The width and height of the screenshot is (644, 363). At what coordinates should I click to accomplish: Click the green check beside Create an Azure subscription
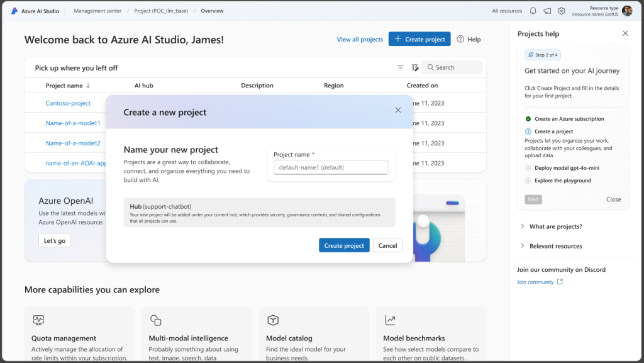pyautogui.click(x=528, y=119)
